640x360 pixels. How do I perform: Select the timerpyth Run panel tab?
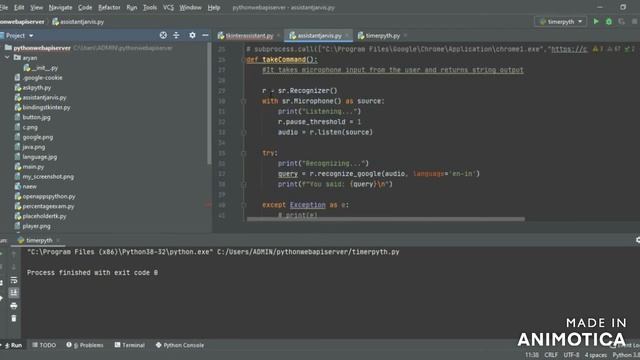pyautogui.click(x=39, y=240)
